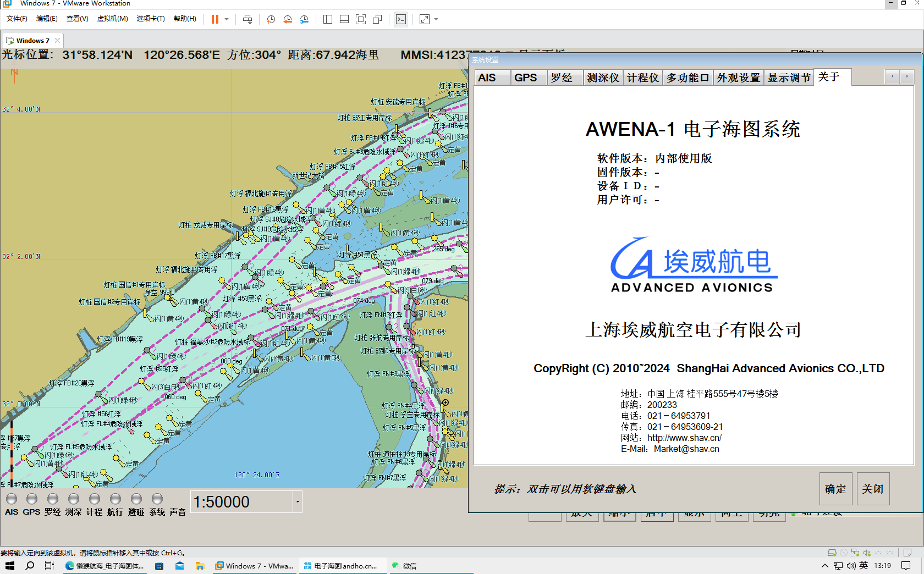Viewport: 924px width, 574px height.
Task: Click the 关闭 button in system settings
Action: tap(873, 489)
